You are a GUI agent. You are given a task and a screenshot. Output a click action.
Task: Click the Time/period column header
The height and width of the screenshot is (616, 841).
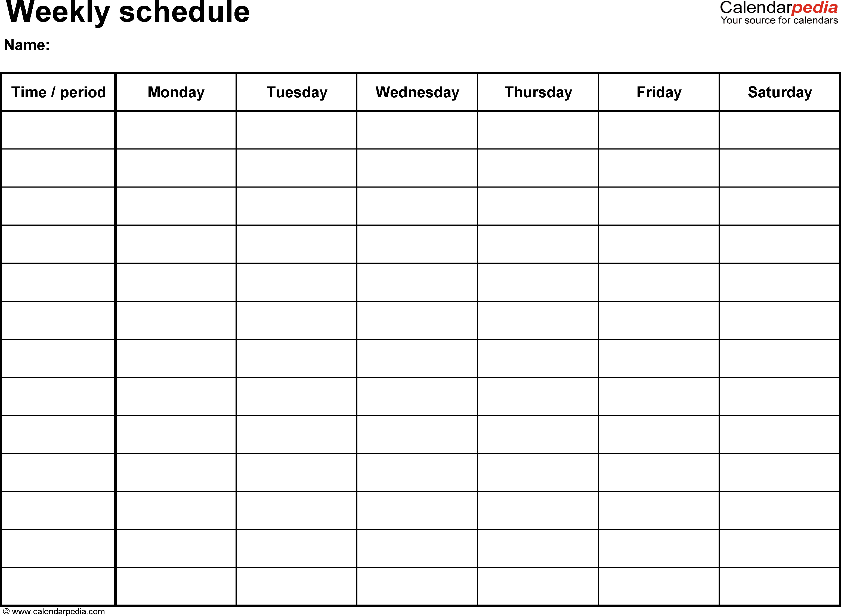[60, 91]
